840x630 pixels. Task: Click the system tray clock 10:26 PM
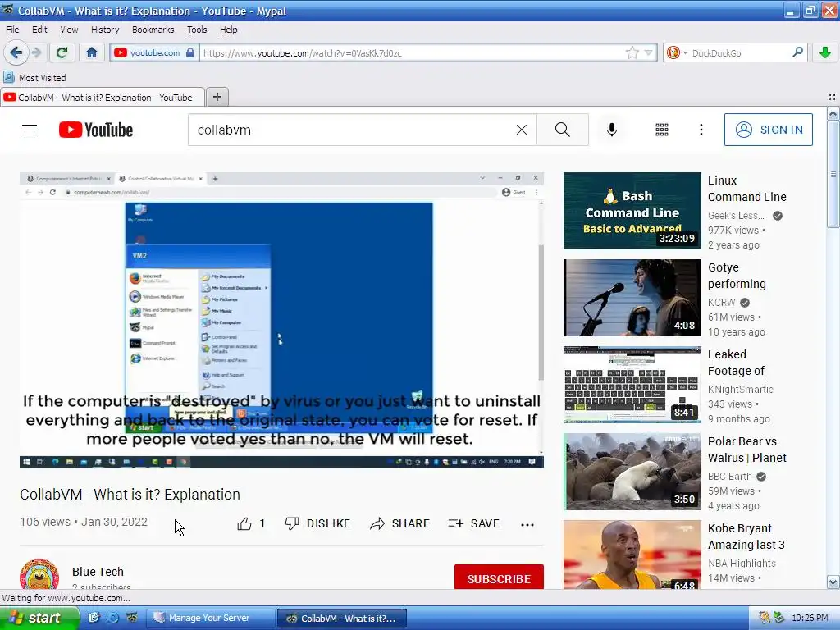[810, 619]
